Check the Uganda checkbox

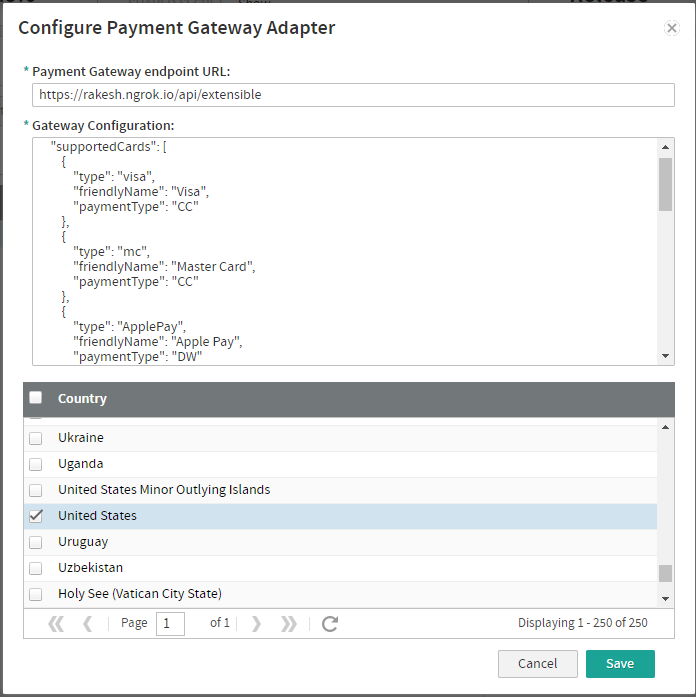[36, 464]
